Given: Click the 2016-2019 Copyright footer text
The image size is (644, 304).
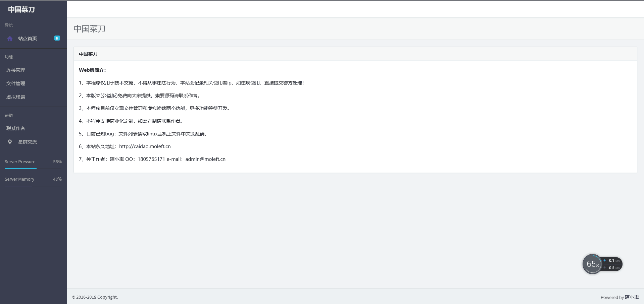Looking at the screenshot, I should (x=95, y=297).
